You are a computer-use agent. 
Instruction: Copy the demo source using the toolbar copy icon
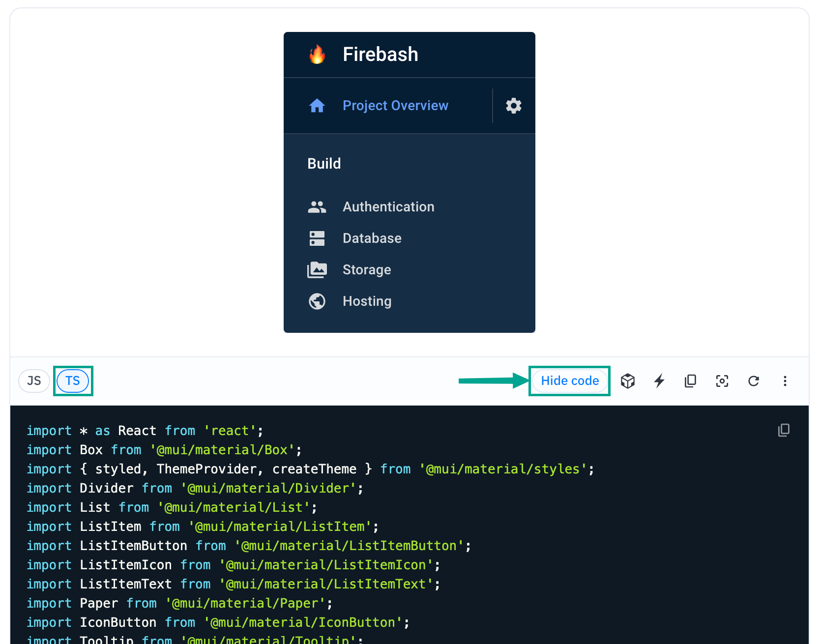point(690,381)
